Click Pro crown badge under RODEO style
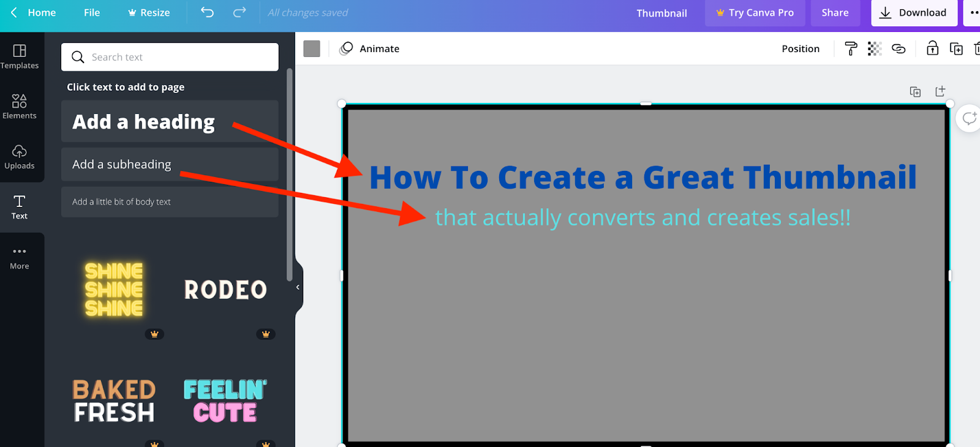 click(266, 334)
